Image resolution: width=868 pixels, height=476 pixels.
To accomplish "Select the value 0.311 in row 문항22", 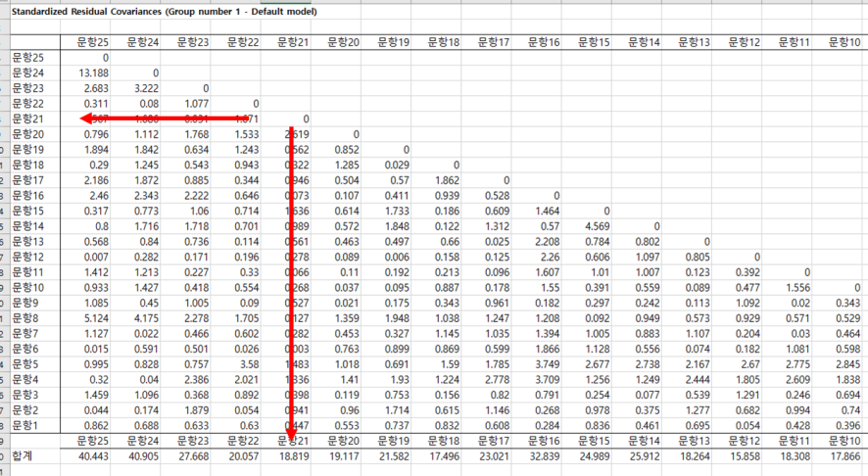I will (96, 104).
